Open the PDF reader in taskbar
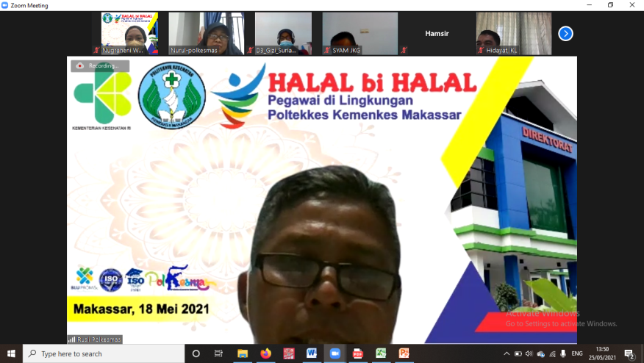The height and width of the screenshot is (363, 644). (358, 353)
